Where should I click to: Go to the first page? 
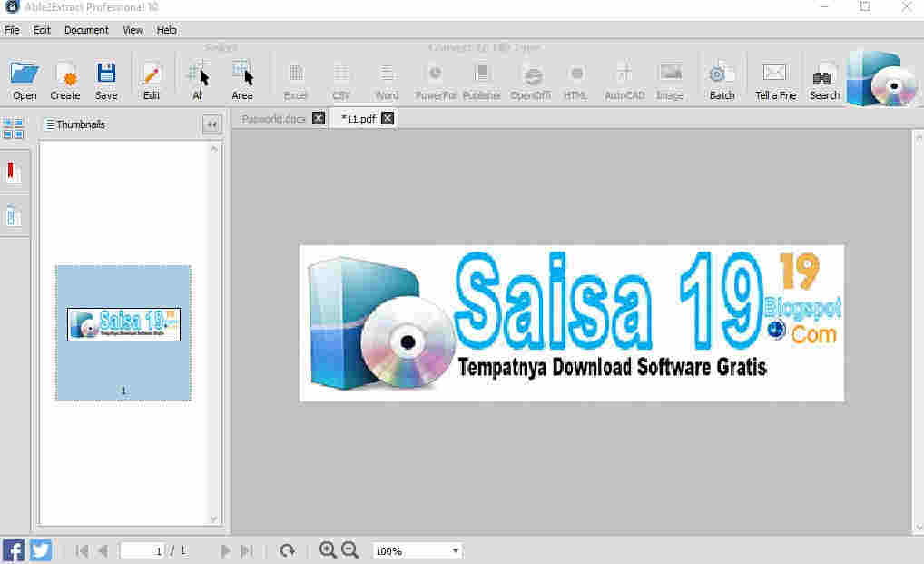[x=82, y=551]
